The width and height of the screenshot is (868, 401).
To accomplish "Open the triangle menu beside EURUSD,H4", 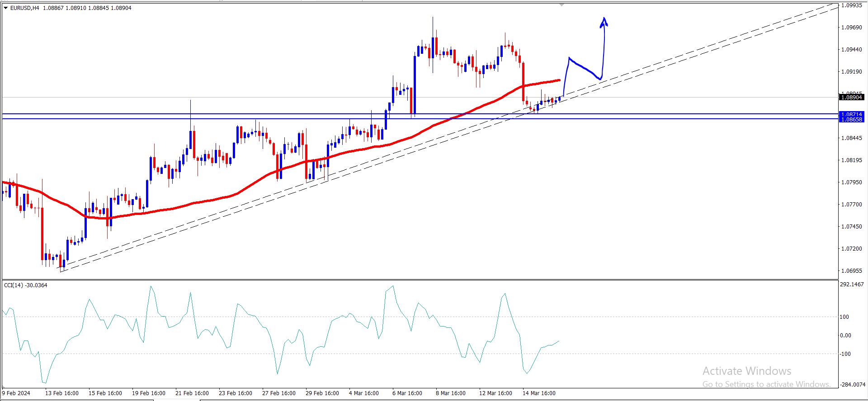I will [x=6, y=8].
